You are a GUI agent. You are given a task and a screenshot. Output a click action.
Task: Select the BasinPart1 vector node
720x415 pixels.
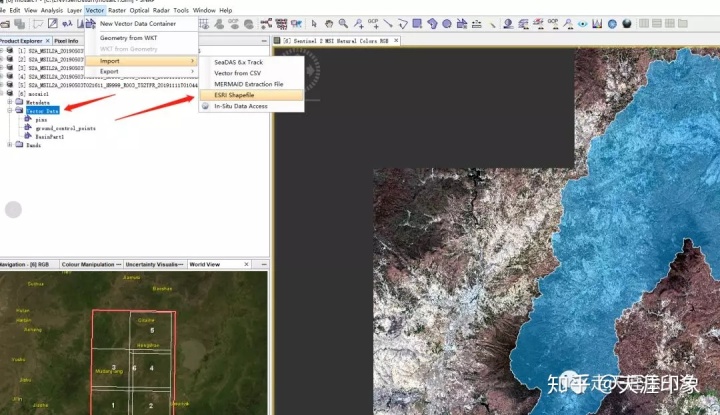coord(50,137)
